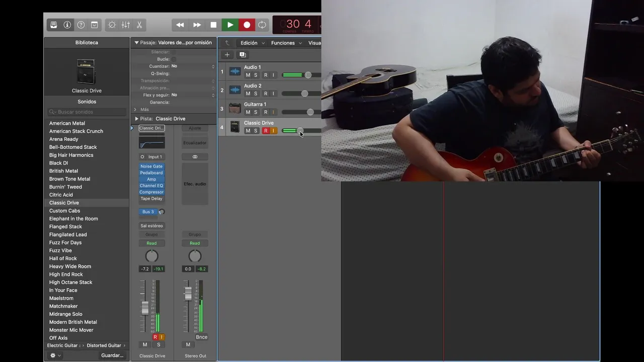Toggle the toolbar display icon
The image size is (644, 362).
(94, 25)
